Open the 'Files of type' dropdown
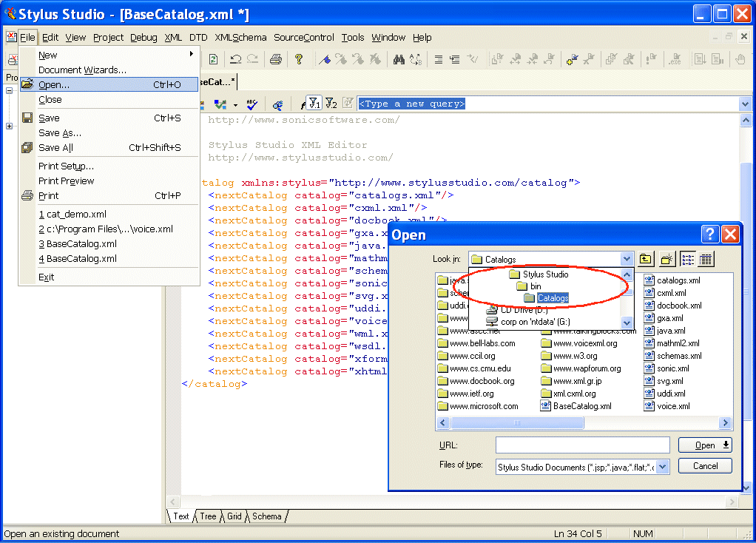The image size is (756, 543). pos(663,465)
